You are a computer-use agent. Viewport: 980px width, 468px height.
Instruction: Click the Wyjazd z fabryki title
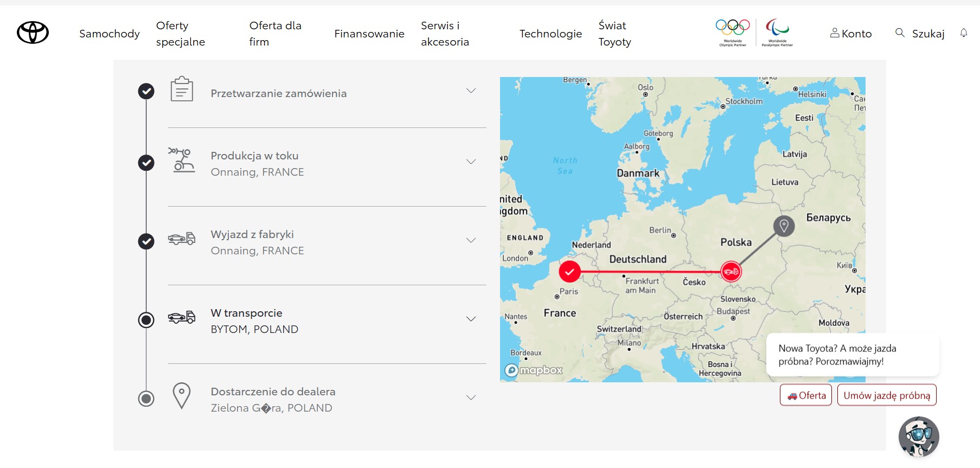(252, 234)
